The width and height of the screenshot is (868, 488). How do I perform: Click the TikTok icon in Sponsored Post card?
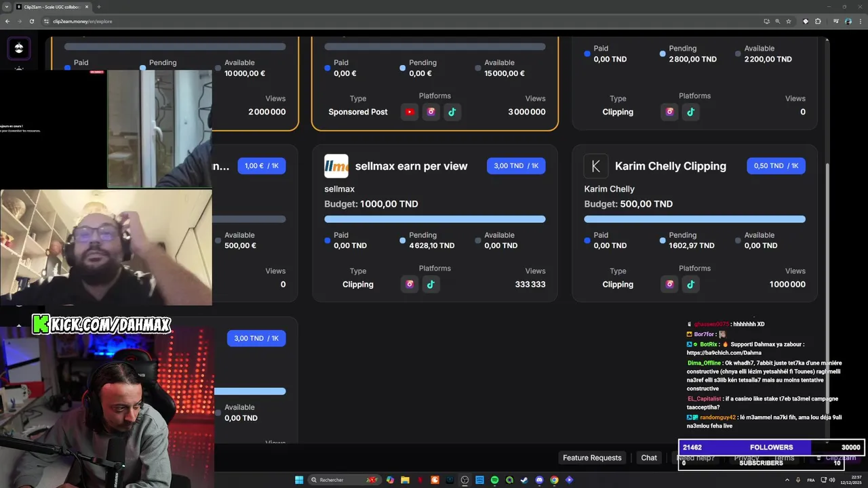(452, 112)
